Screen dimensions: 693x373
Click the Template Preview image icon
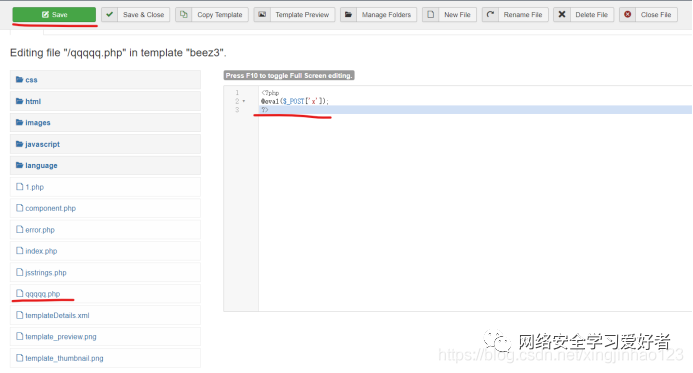(262, 15)
